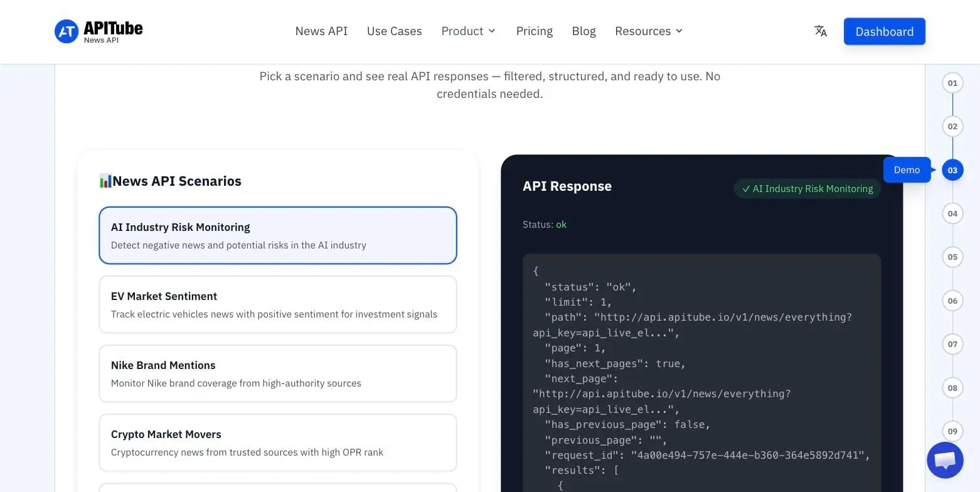Screen dimensions: 980x492
Task: Select AI Industry Risk Monitoring scenario
Action: coord(278,235)
